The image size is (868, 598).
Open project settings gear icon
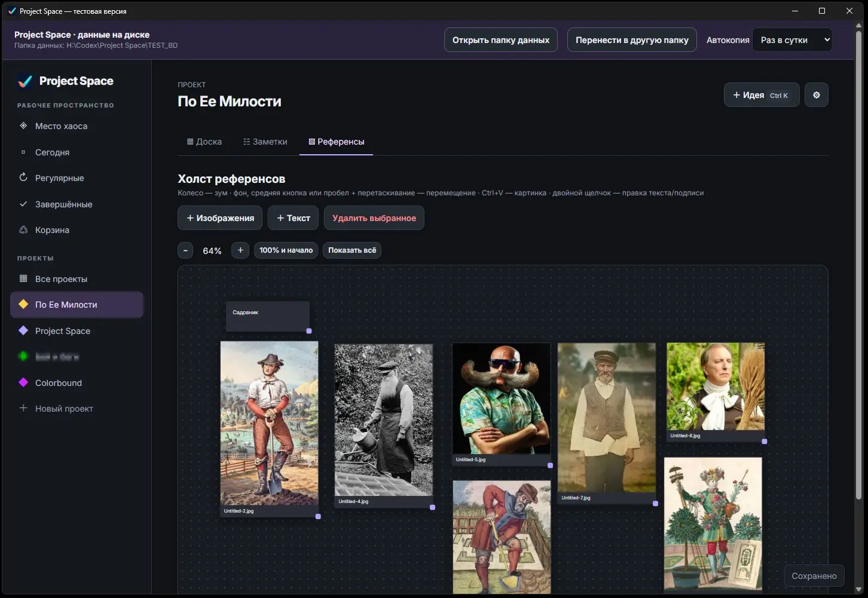click(817, 95)
